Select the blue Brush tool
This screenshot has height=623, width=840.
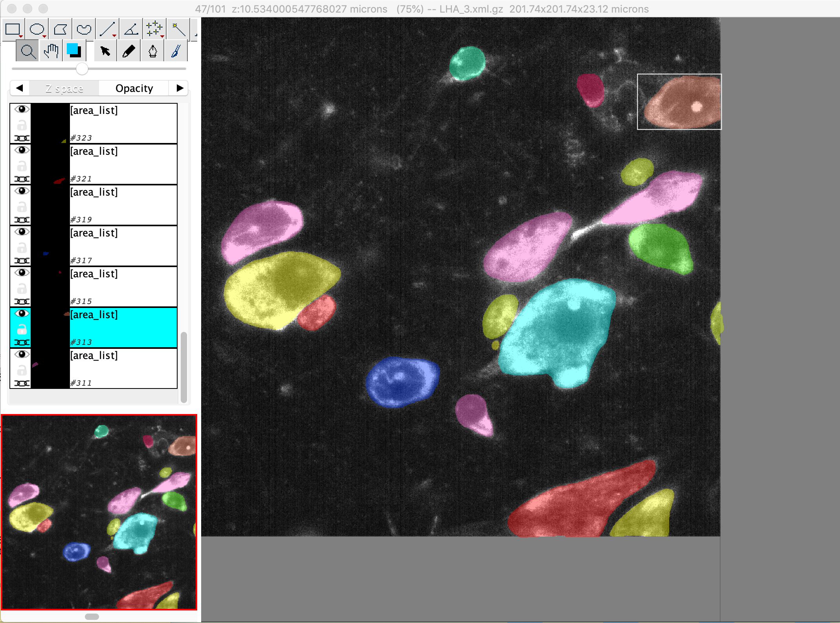tap(176, 51)
